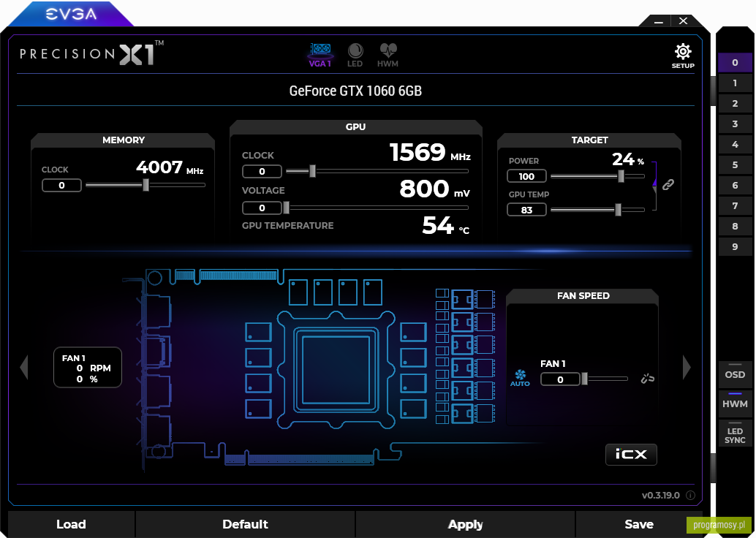Click the version info icon
The image size is (756, 538).
point(690,495)
